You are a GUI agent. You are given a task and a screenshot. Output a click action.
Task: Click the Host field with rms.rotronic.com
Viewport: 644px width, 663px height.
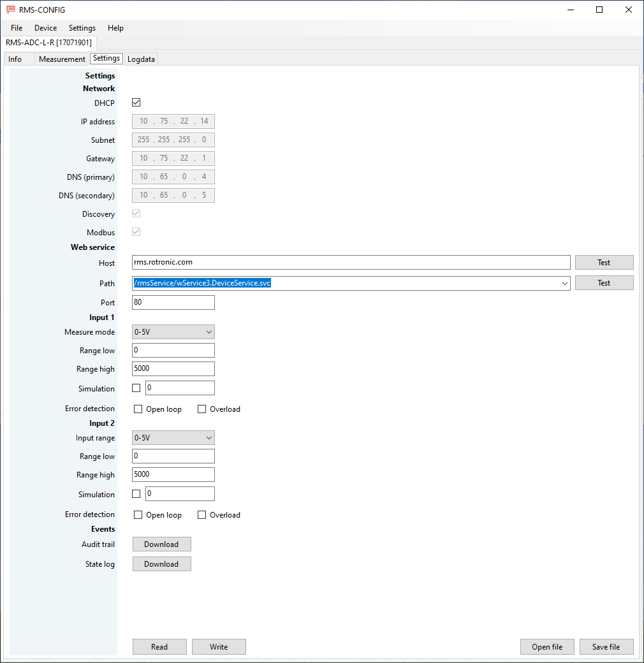tap(351, 262)
